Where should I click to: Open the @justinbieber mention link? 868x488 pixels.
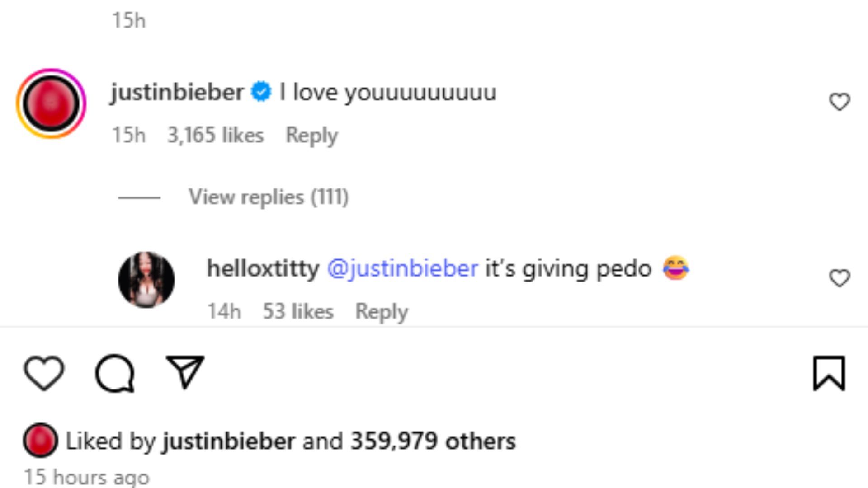[x=402, y=268]
